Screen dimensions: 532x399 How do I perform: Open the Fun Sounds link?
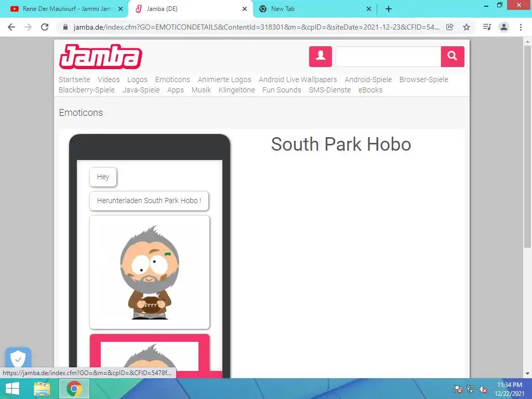point(282,90)
